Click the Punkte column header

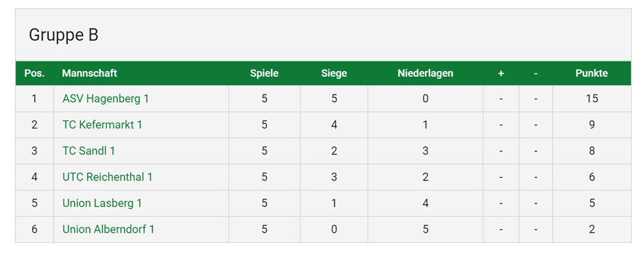pos(592,73)
